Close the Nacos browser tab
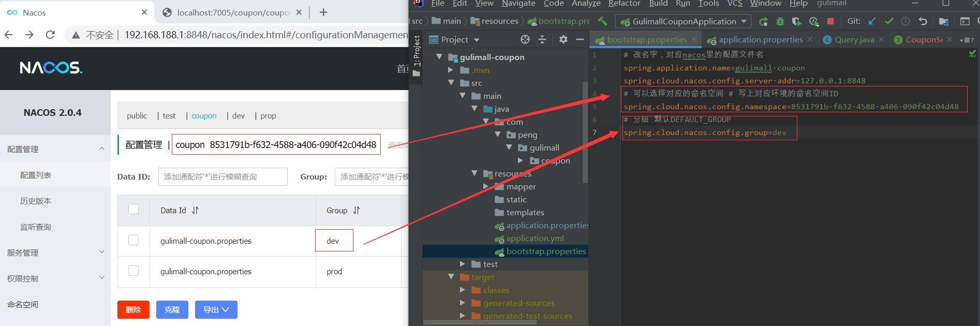This screenshot has height=326, width=980. click(144, 12)
